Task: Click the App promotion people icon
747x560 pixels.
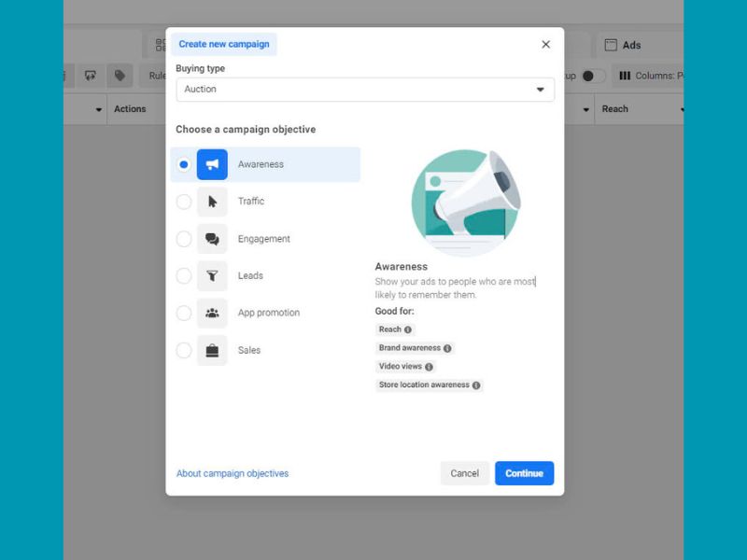Action: point(212,313)
